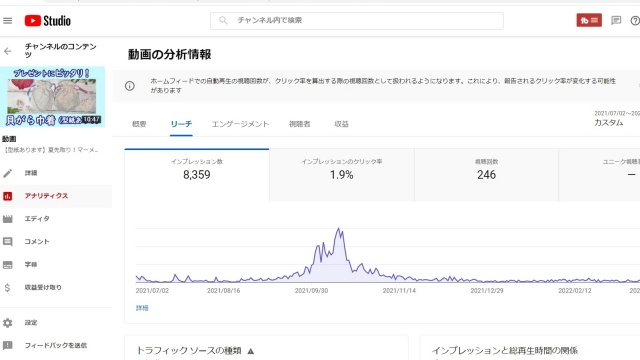
Task: Click the インプレッションと総再生時間の関係 heading
Action: point(505,351)
